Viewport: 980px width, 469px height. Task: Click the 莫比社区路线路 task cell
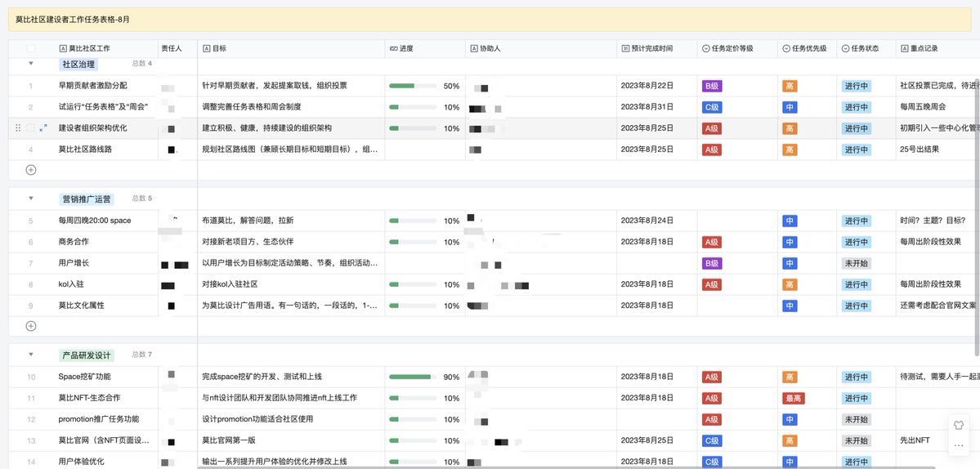[86, 150]
